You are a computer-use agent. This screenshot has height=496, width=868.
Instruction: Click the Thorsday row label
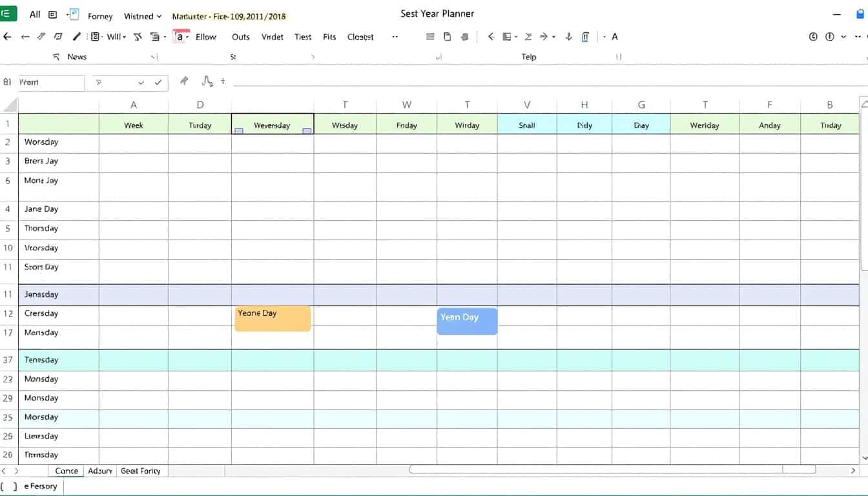pyautogui.click(x=41, y=229)
